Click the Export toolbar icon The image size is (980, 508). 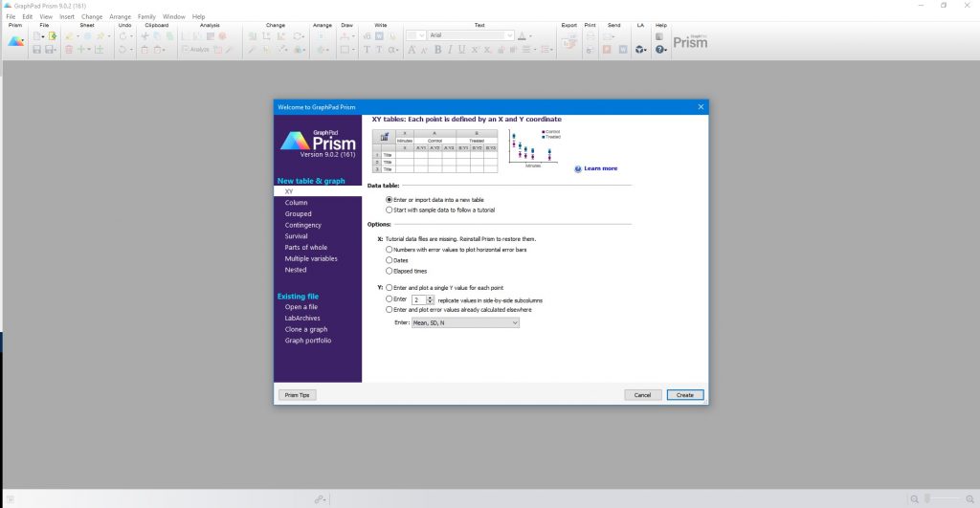tap(568, 42)
